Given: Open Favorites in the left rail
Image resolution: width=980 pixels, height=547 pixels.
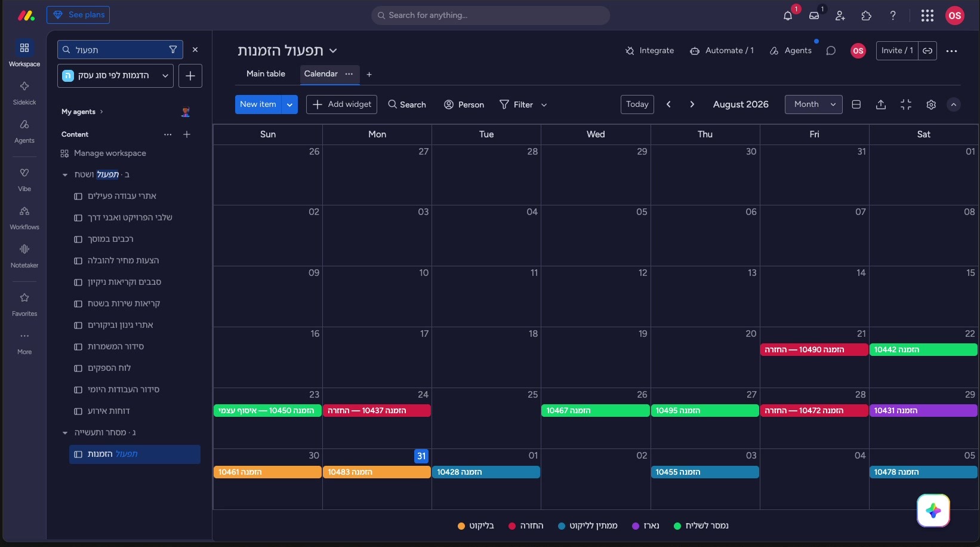Looking at the screenshot, I should point(24,304).
